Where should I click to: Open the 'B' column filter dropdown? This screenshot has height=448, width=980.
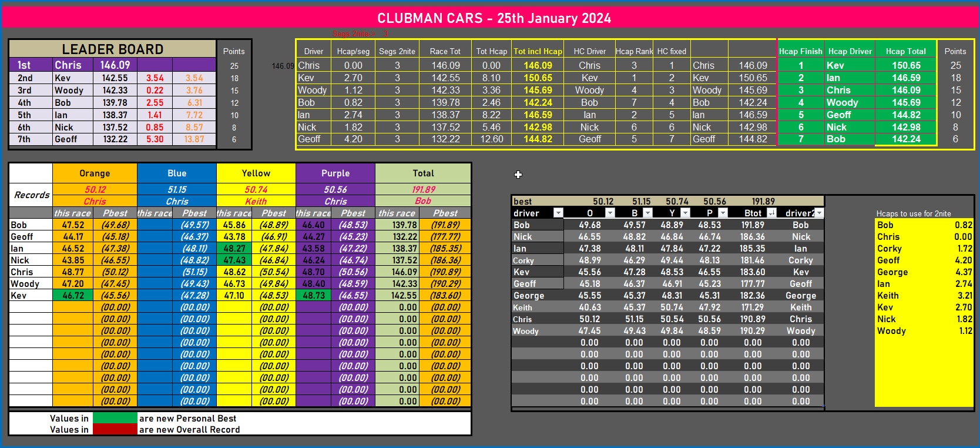click(x=647, y=213)
